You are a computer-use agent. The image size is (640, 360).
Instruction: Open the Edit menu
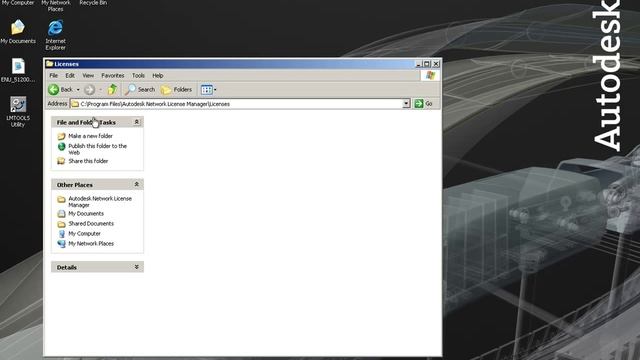[70, 76]
